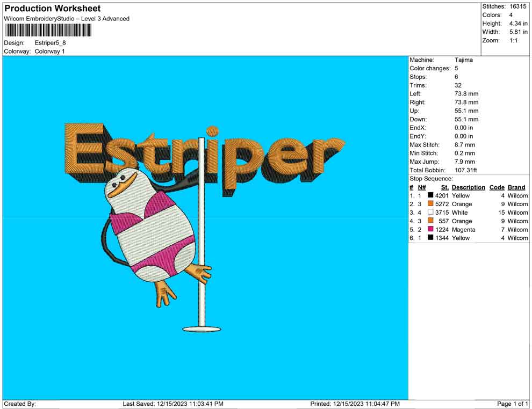Click the Colors value '4'
The width and height of the screenshot is (532, 409).
click(x=511, y=15)
